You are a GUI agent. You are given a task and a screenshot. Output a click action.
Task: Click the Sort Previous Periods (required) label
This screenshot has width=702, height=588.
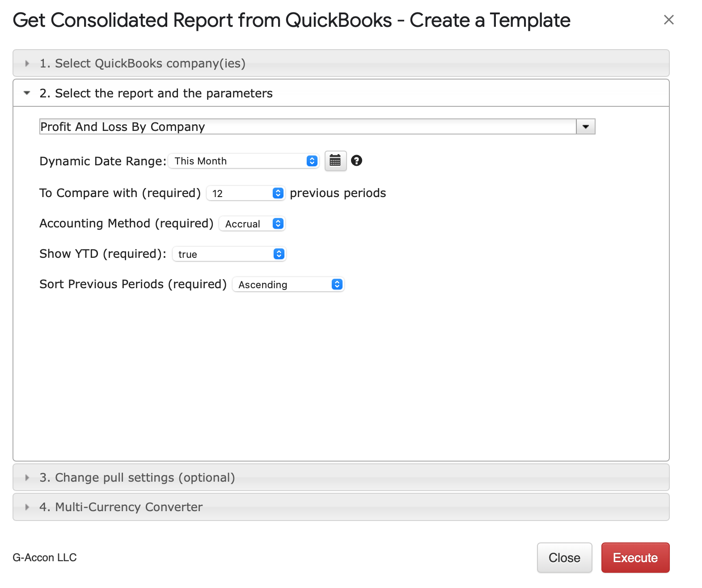[133, 284]
